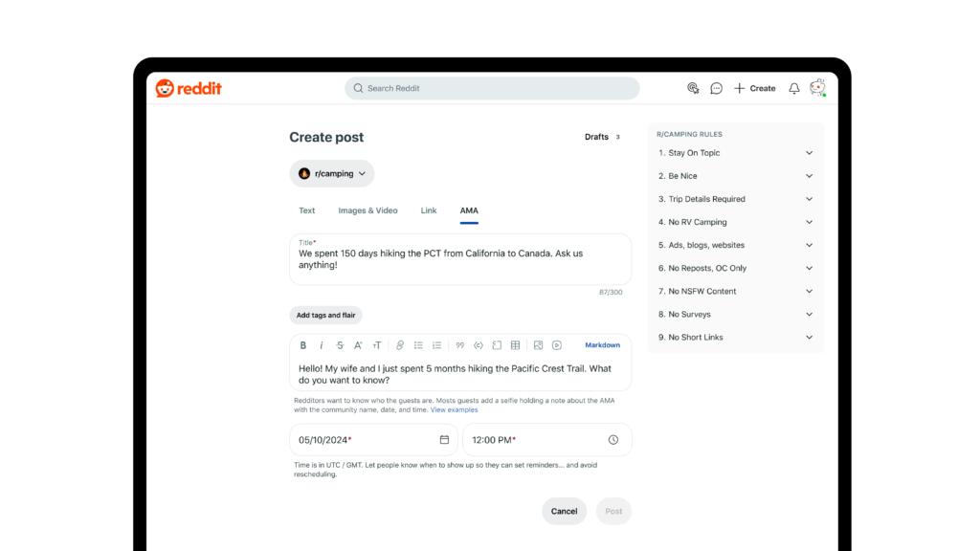This screenshot has width=980, height=551.
Task: Click the Add tags and flair button
Action: pyautogui.click(x=325, y=315)
